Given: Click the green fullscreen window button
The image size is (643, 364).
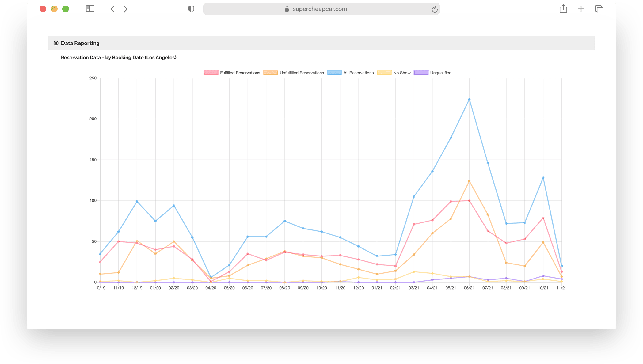Looking at the screenshot, I should (x=66, y=9).
